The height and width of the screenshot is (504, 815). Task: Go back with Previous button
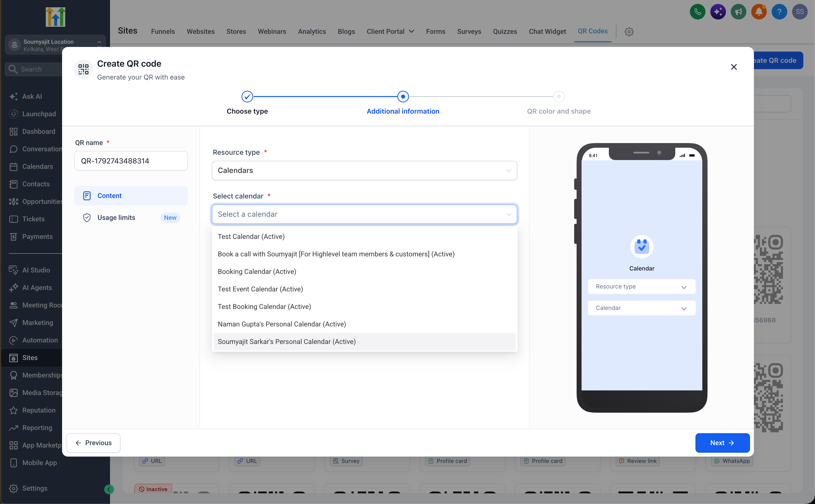point(93,443)
